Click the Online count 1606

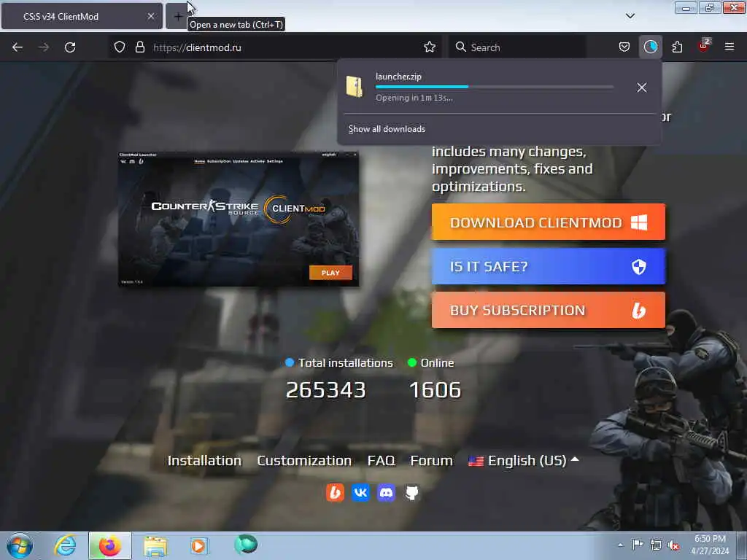(x=435, y=390)
